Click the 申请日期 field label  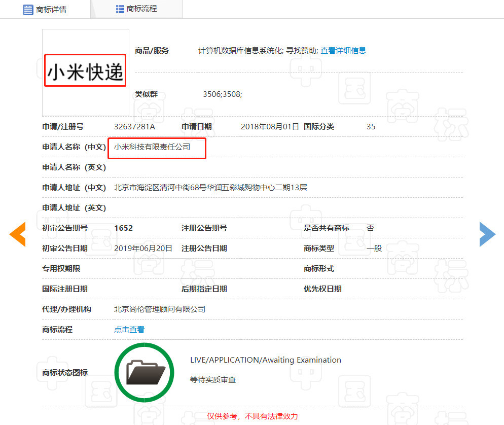[197, 127]
